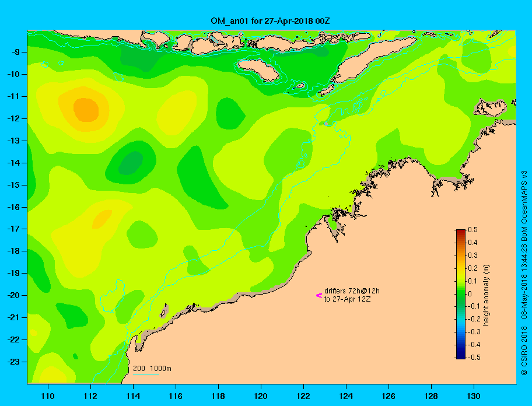Click the height anomaly color bar

coord(461,294)
